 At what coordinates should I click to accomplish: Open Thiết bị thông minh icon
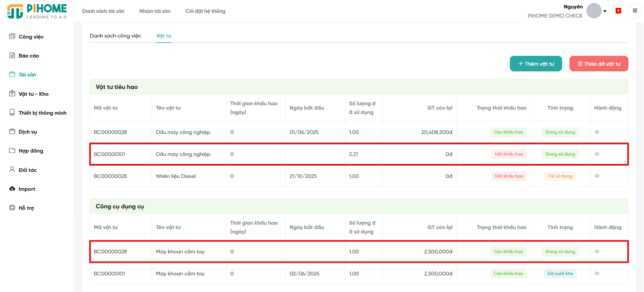pos(12,113)
